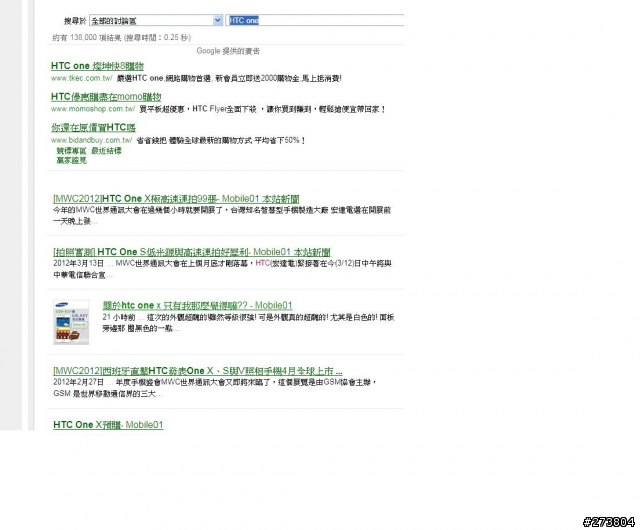The height and width of the screenshot is (530, 640).
Task: Click the www.momoshop.com.tw ad URL
Action: 93,109
